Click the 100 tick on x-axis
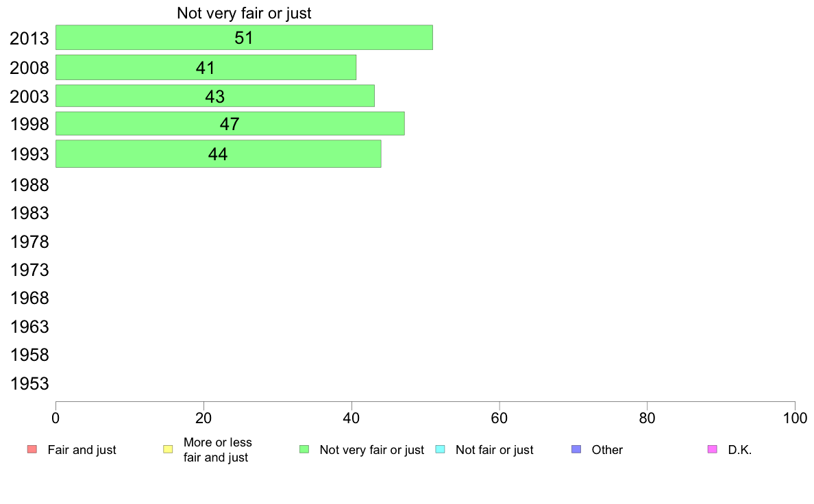This screenshot has height=504, width=814. point(795,418)
